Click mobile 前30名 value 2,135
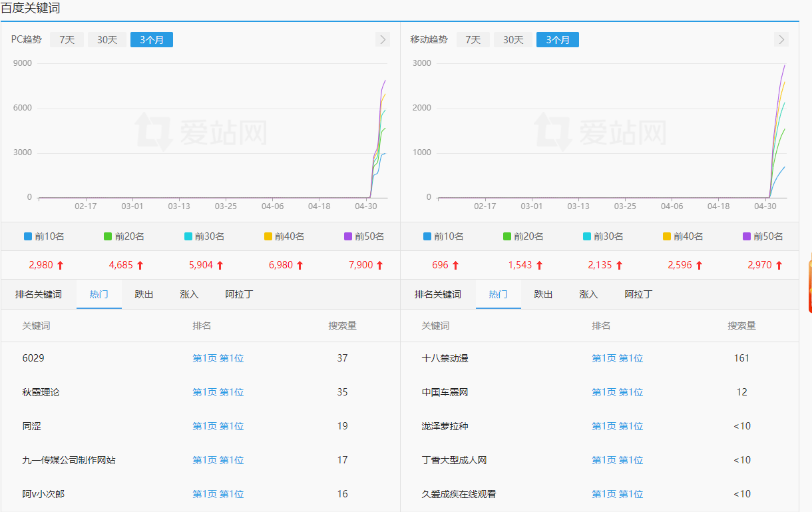This screenshot has width=812, height=512. pyautogui.click(x=600, y=265)
